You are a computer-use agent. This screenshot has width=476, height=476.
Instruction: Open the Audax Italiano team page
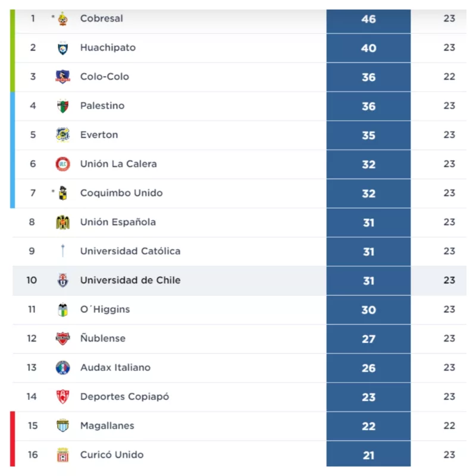point(115,368)
